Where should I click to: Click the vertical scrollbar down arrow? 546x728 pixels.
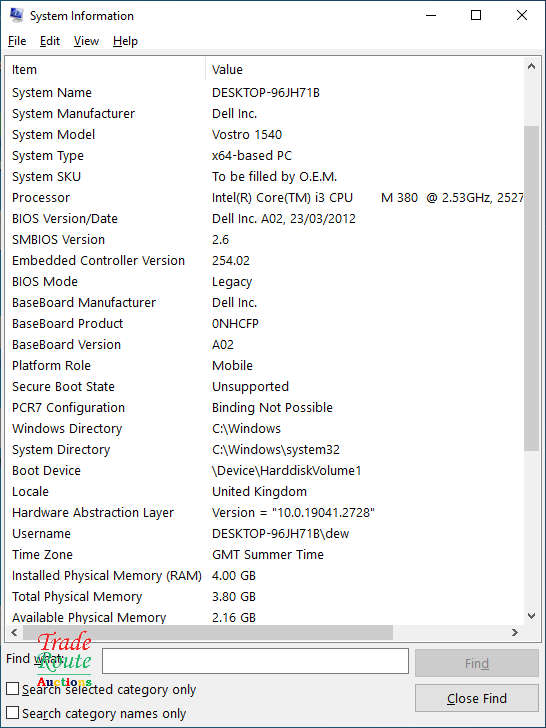[x=532, y=616]
